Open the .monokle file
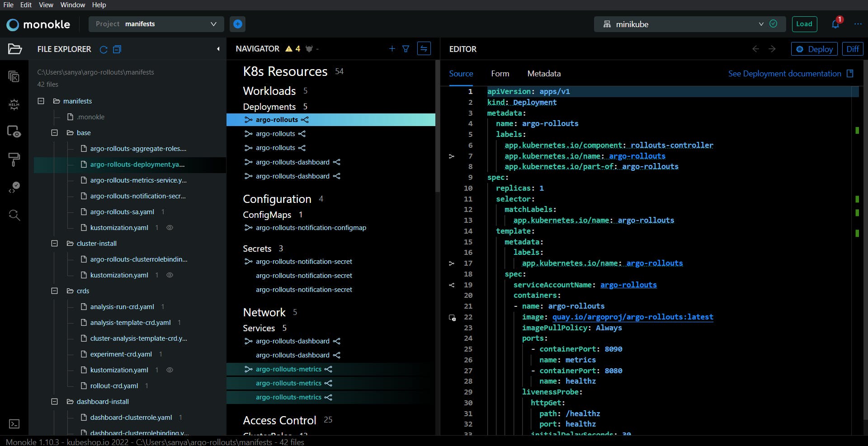The height and width of the screenshot is (446, 868). coord(90,117)
